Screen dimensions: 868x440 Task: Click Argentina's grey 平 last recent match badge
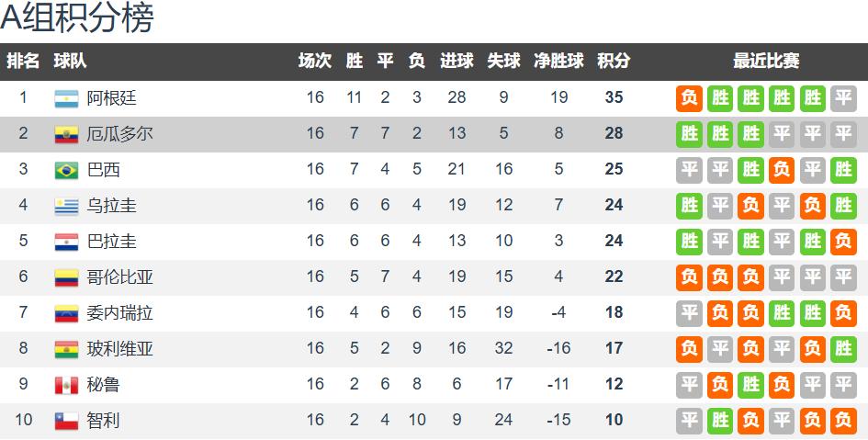843,98
